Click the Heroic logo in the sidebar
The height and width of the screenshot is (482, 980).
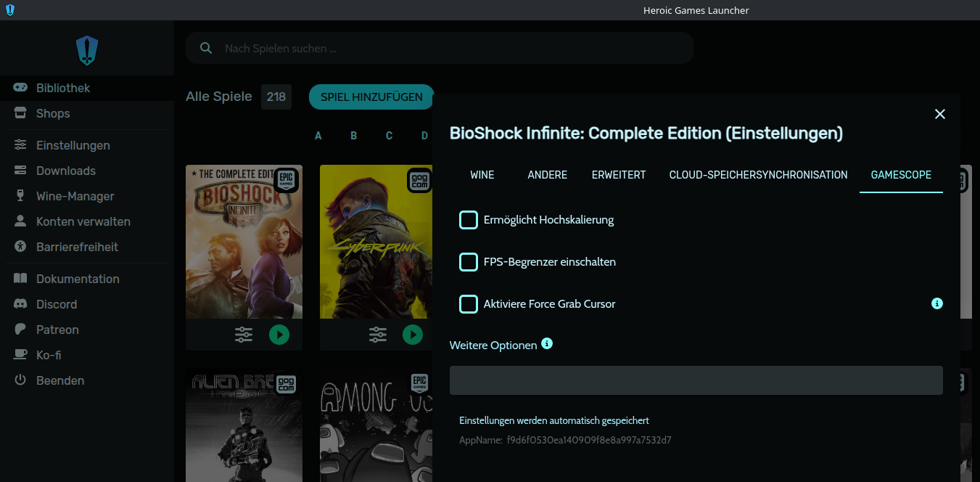click(87, 51)
